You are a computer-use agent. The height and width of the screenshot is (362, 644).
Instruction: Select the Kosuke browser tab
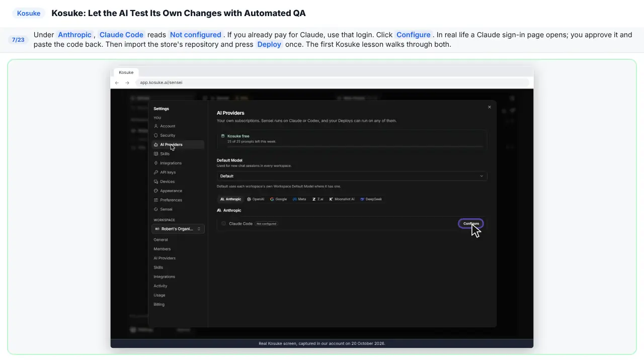pyautogui.click(x=126, y=72)
